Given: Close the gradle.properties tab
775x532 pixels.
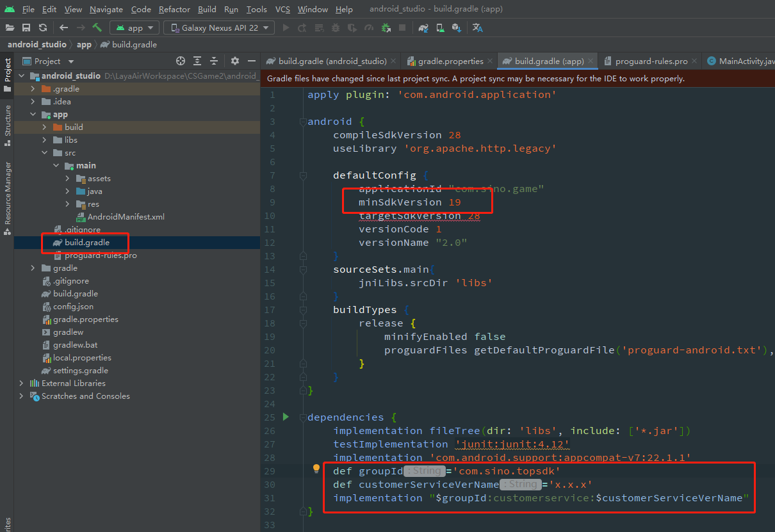Looking at the screenshot, I should tap(490, 61).
